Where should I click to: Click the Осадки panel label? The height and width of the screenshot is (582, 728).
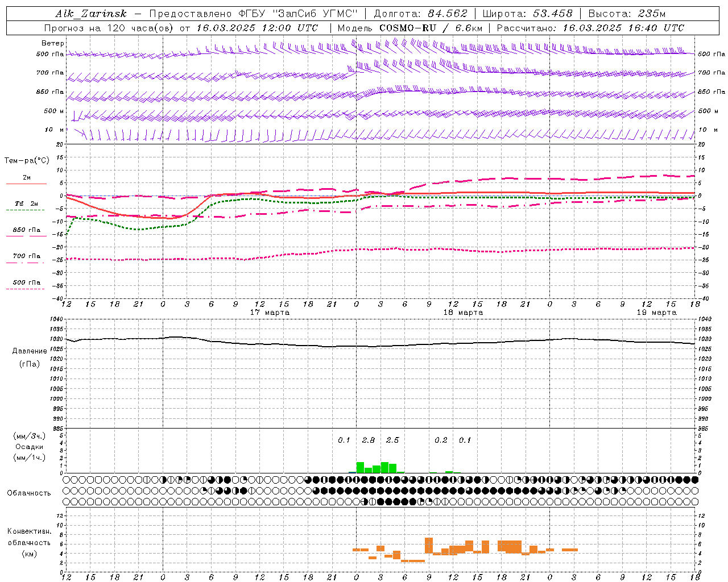pos(29,447)
